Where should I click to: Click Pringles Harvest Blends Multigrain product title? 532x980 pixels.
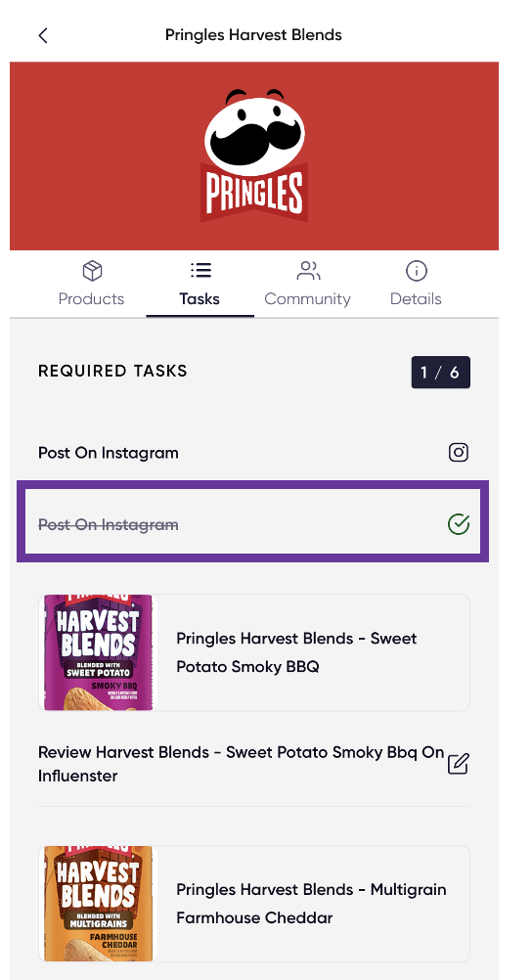[311, 903]
